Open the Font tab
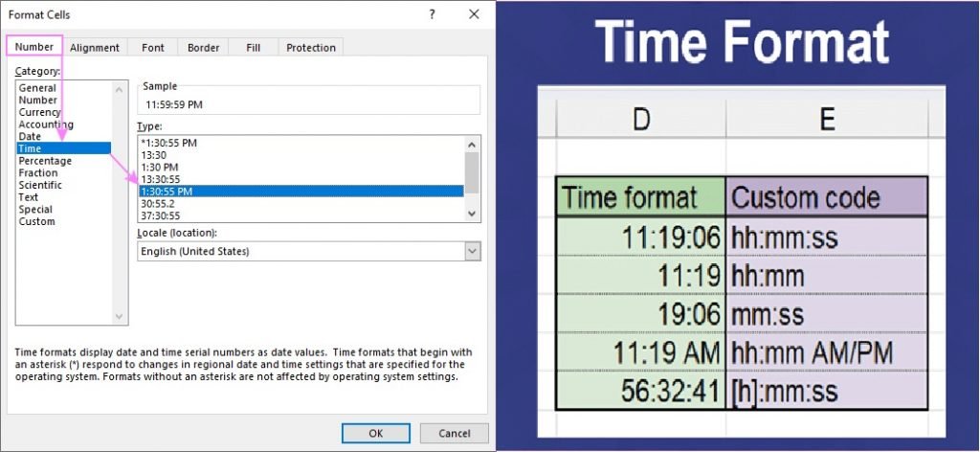 153,48
